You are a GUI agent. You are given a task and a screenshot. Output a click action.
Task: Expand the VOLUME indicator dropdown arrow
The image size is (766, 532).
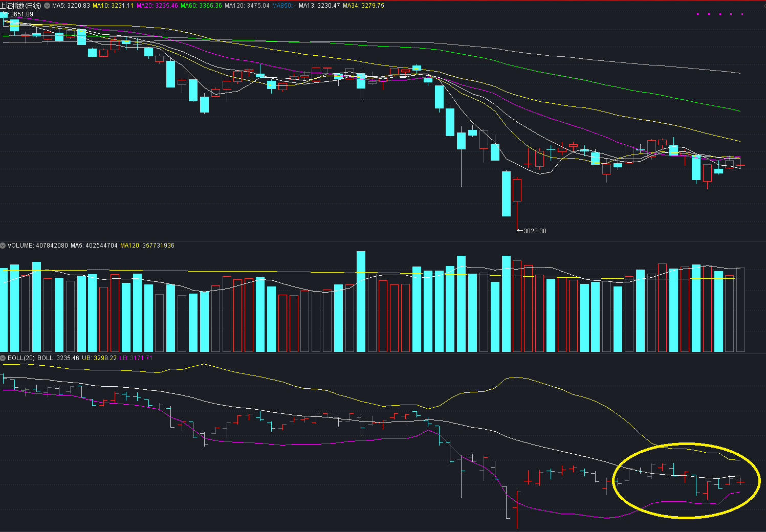pyautogui.click(x=3, y=246)
